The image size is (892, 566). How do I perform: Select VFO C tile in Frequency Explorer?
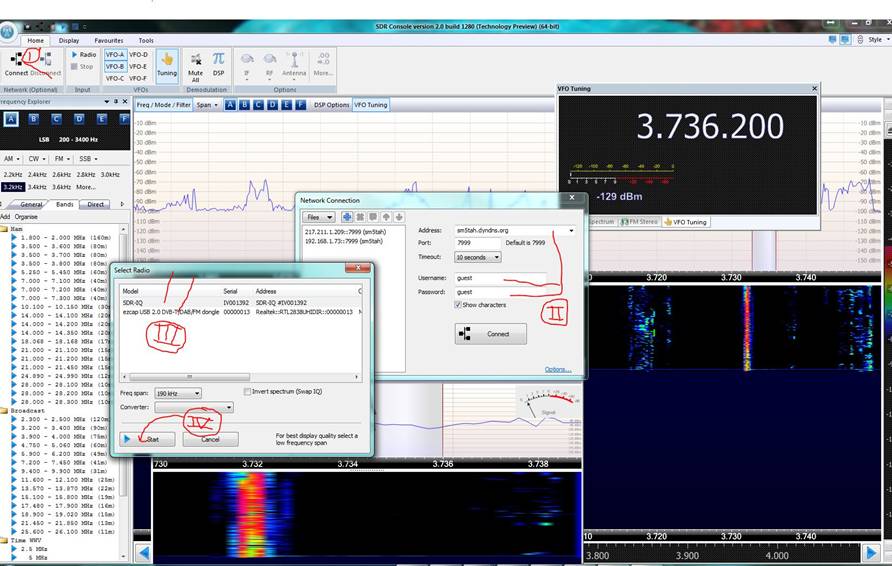56,119
